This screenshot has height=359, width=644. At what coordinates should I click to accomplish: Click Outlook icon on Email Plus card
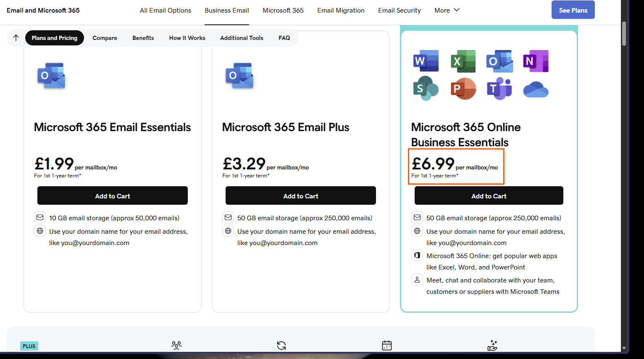point(239,76)
